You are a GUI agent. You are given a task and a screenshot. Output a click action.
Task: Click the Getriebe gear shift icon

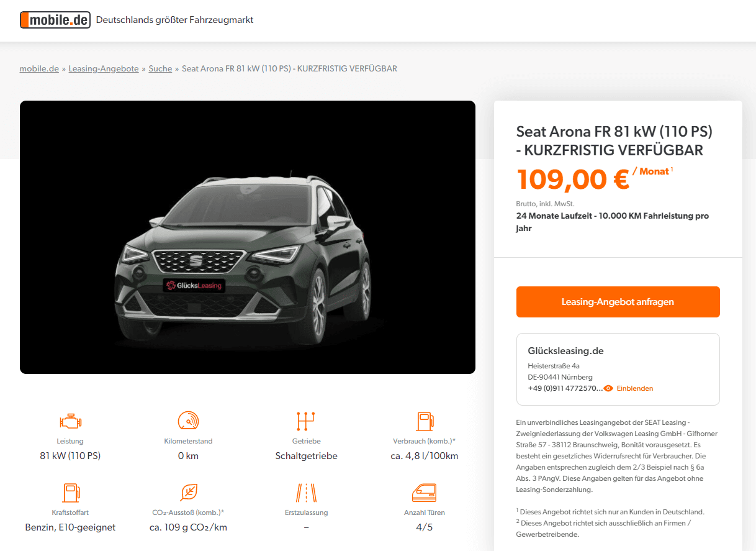[306, 421]
